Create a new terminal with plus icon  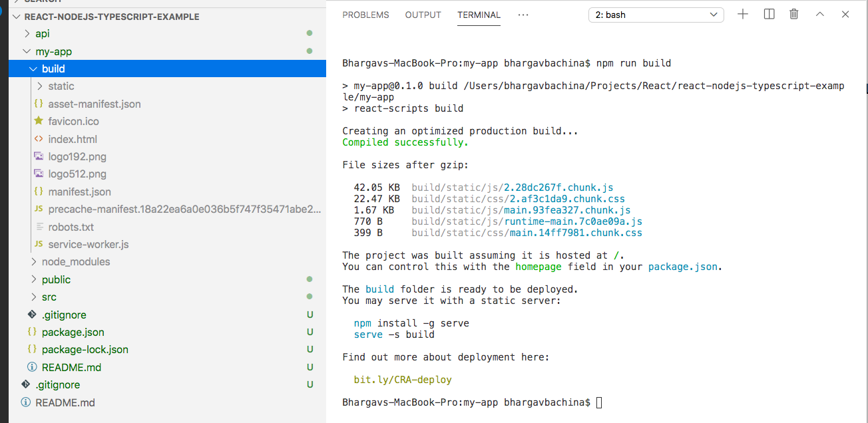click(743, 14)
